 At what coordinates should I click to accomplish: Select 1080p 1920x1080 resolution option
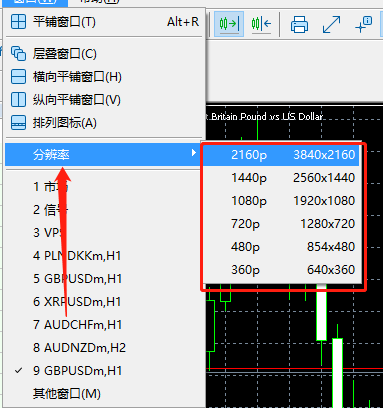click(x=282, y=201)
